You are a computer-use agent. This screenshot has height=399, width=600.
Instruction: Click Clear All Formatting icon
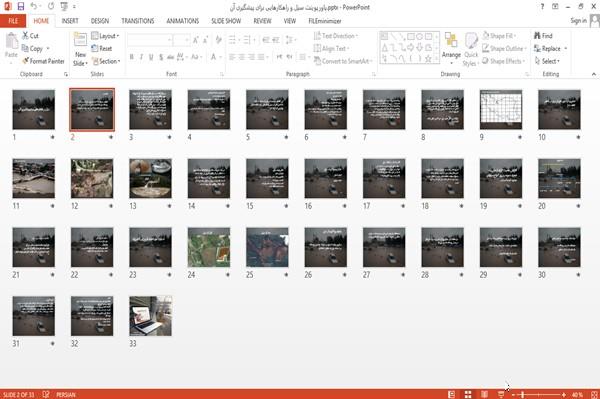tap(218, 40)
